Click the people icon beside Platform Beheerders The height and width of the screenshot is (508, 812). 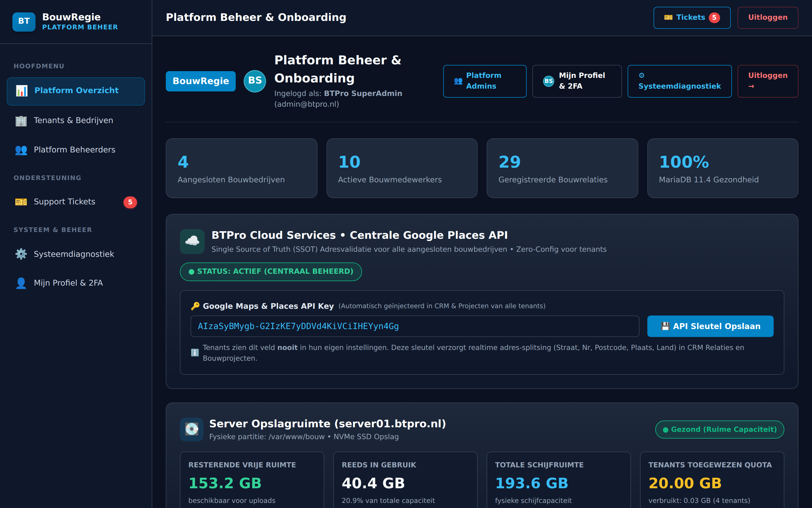pyautogui.click(x=21, y=150)
